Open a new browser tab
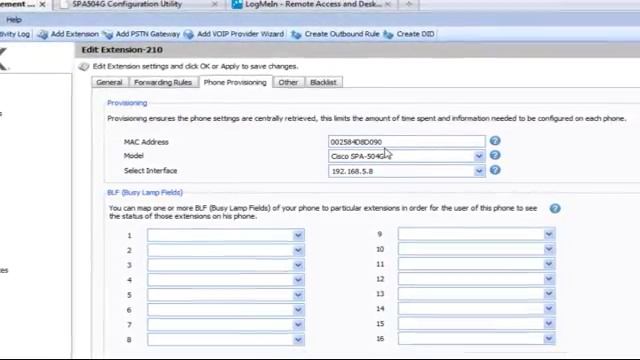640x360 pixels. pos(409,4)
